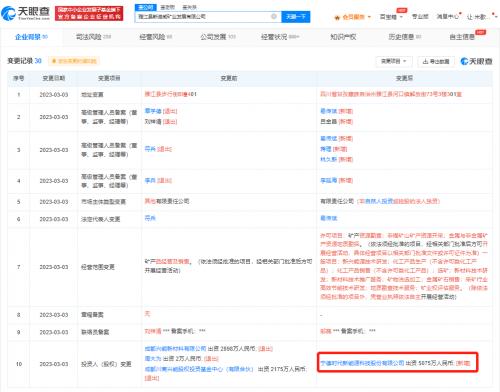Open 消息中心 in the header
The image size is (500, 392).
(x=447, y=16)
